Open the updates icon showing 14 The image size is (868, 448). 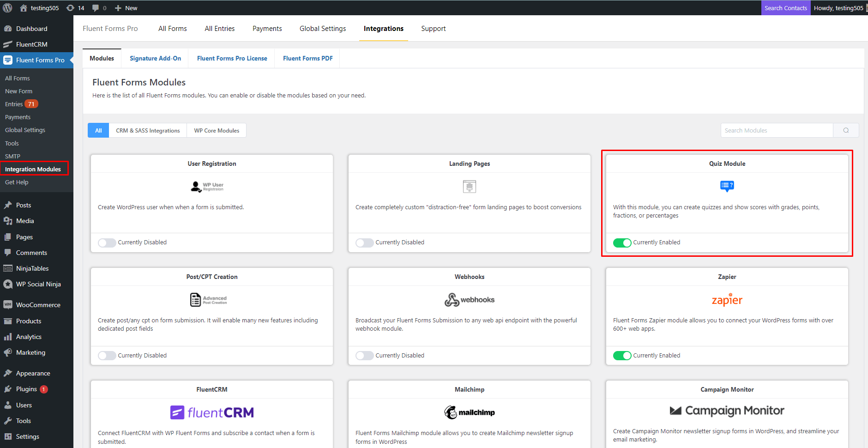pyautogui.click(x=70, y=8)
